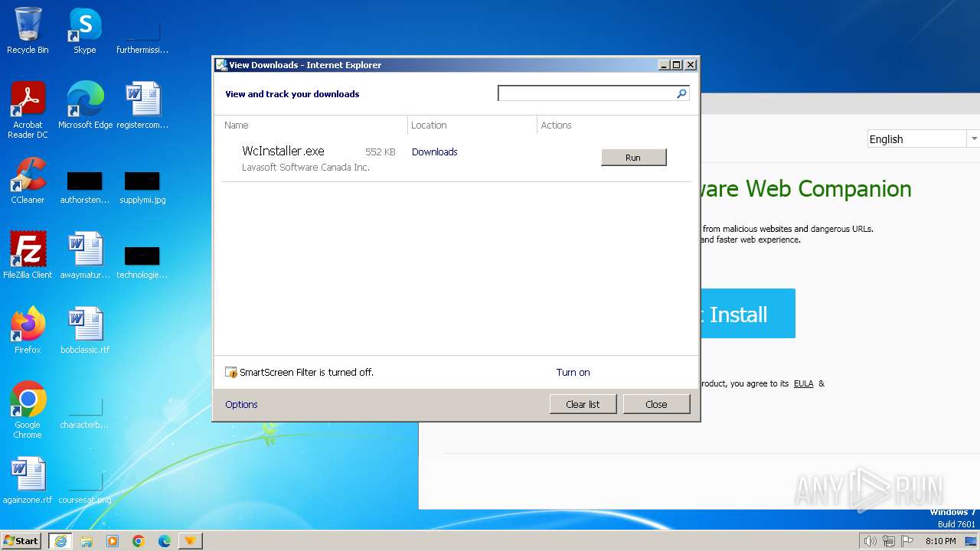Open the Recycle Bin desktop icon
The width and height of the screenshot is (980, 551).
click(x=28, y=31)
